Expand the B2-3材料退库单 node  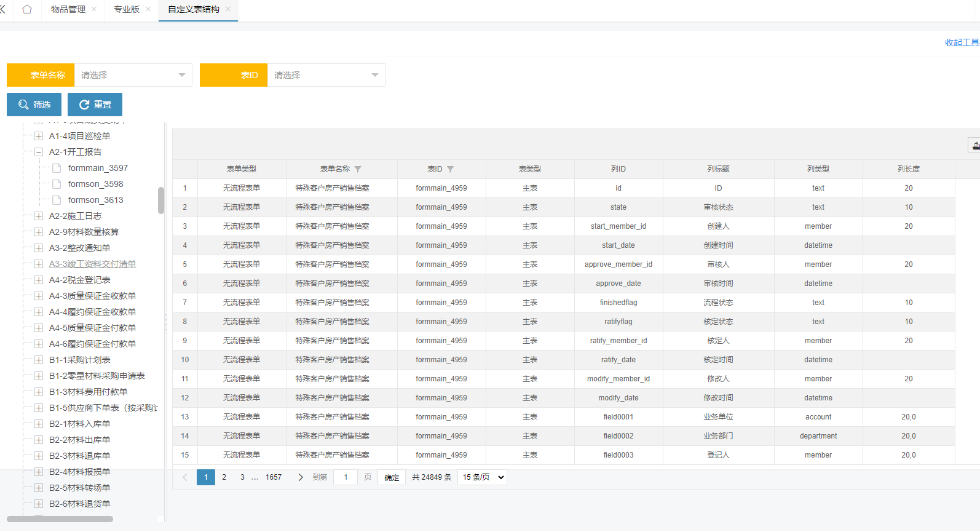(x=39, y=456)
